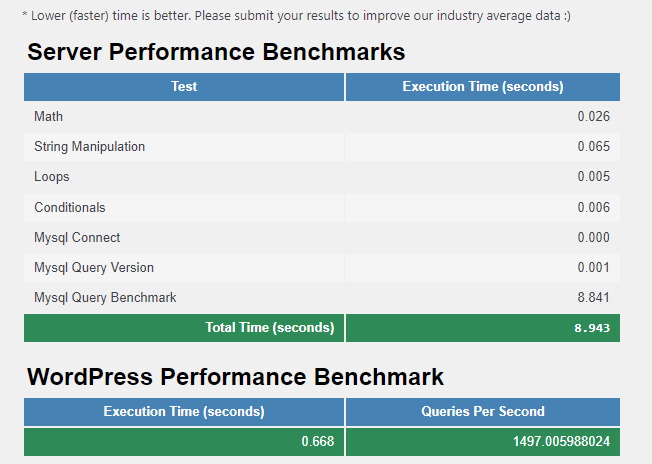This screenshot has height=464, width=652.
Task: Click the queries per second value 1497.005988024
Action: point(561,442)
